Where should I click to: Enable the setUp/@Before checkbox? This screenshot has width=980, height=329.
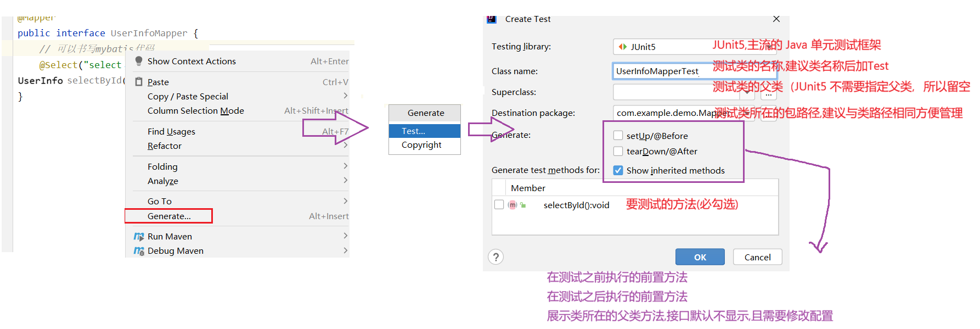618,136
